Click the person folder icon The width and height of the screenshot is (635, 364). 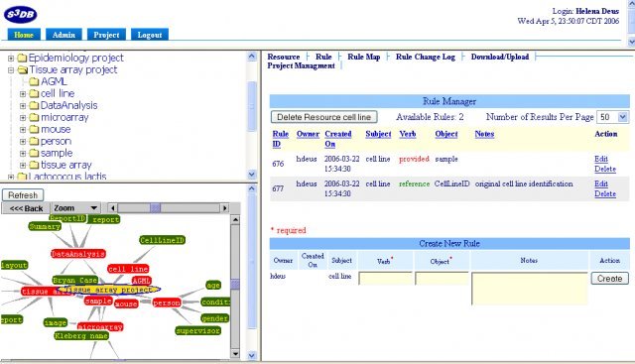point(34,141)
